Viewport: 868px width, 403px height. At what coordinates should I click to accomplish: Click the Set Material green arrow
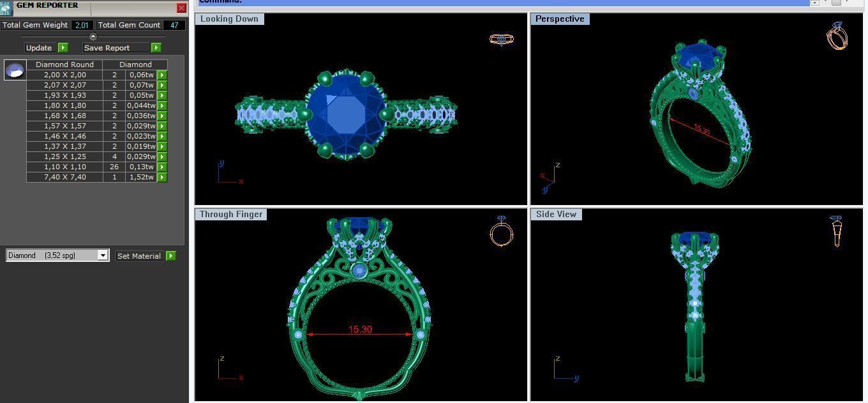point(170,256)
